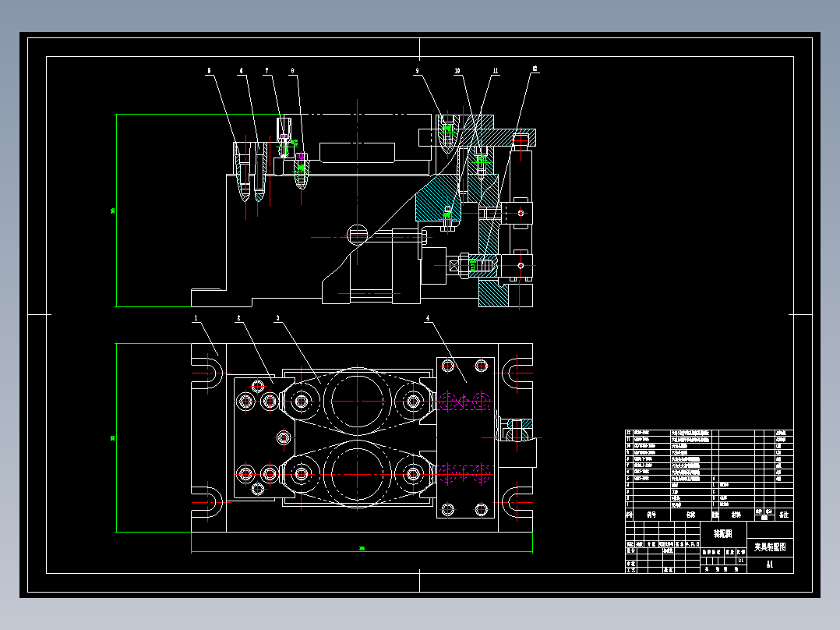Select part balloon number 10 label

click(457, 71)
